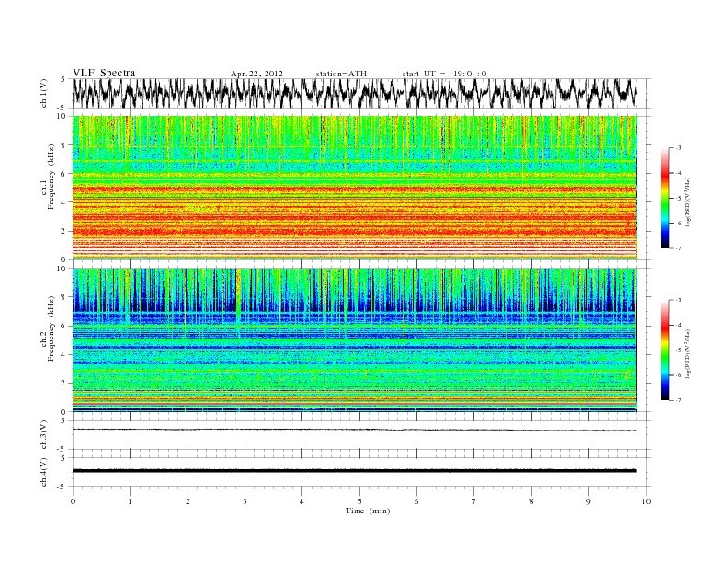The width and height of the screenshot is (728, 563).
Task: Select the "ch.3(V)" axis label
Action: click(44, 435)
